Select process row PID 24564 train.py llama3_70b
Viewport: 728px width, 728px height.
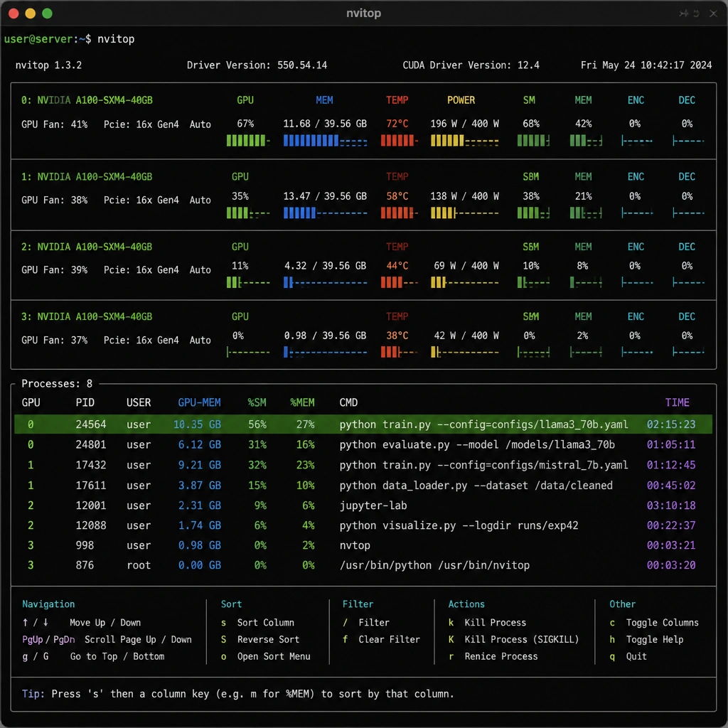coord(363,424)
